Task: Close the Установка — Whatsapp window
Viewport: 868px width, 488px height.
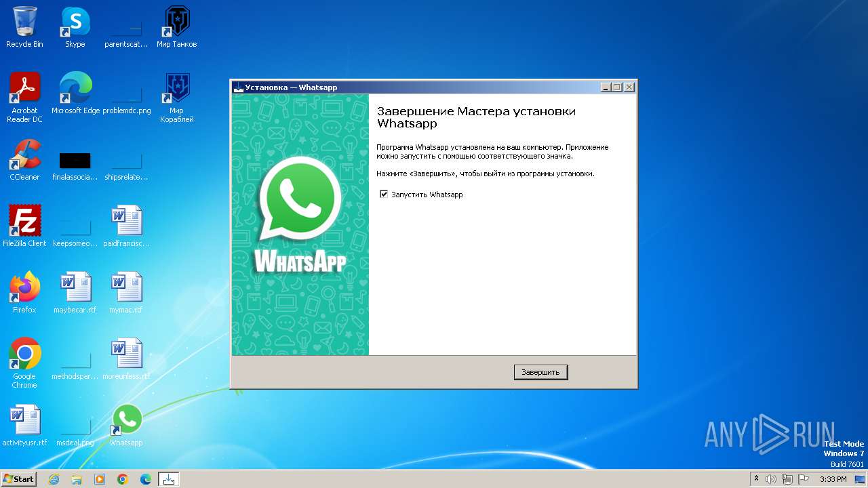Action: tap(629, 87)
